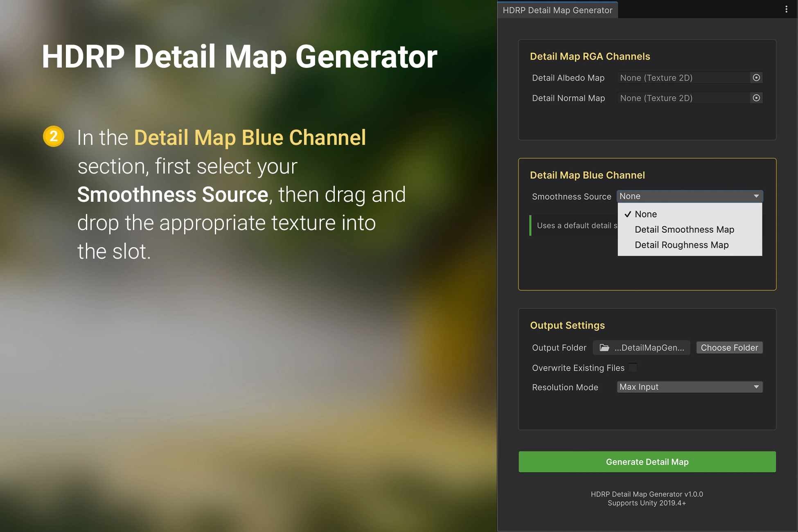Click the open folder icon in Output Folder

604,347
